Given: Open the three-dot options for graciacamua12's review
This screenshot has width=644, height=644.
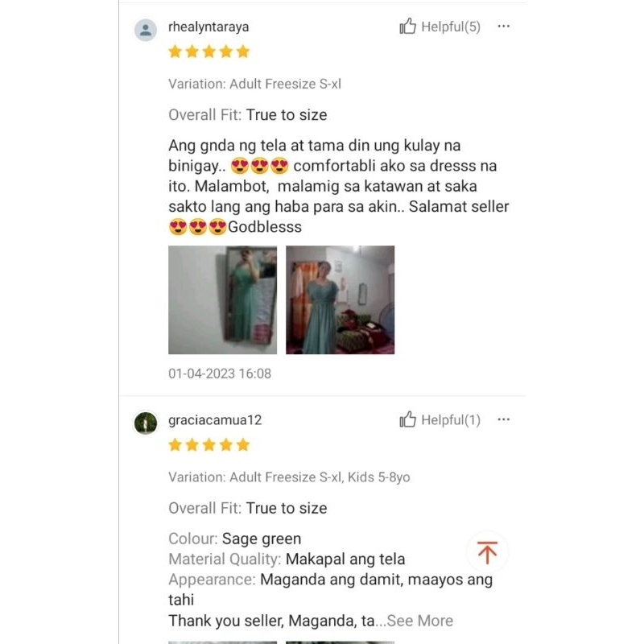Looking at the screenshot, I should click(504, 419).
